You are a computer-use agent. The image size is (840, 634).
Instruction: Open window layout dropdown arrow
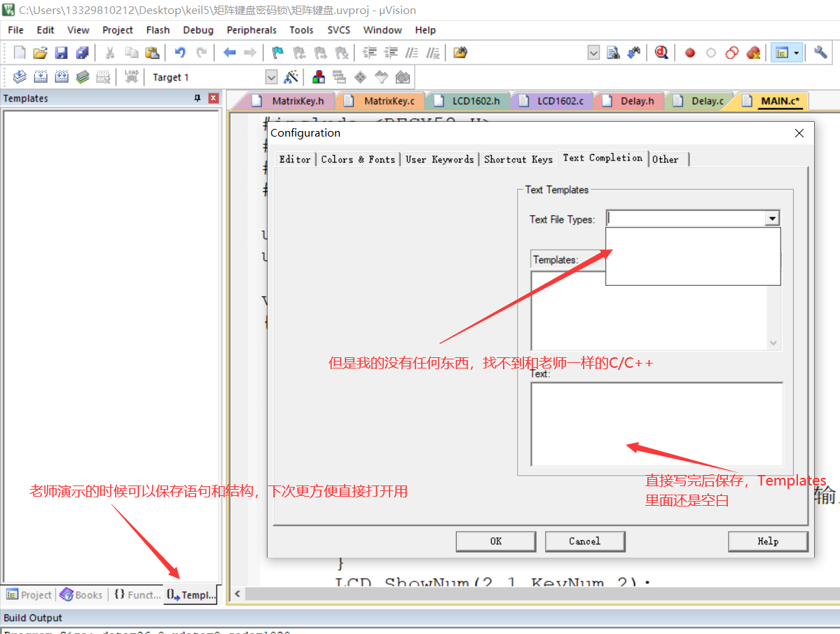(x=797, y=53)
